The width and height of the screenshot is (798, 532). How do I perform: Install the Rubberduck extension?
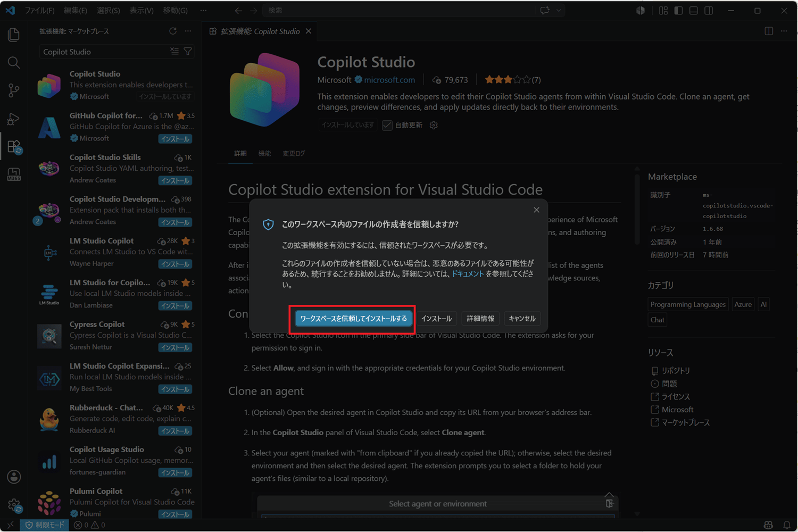pyautogui.click(x=176, y=431)
